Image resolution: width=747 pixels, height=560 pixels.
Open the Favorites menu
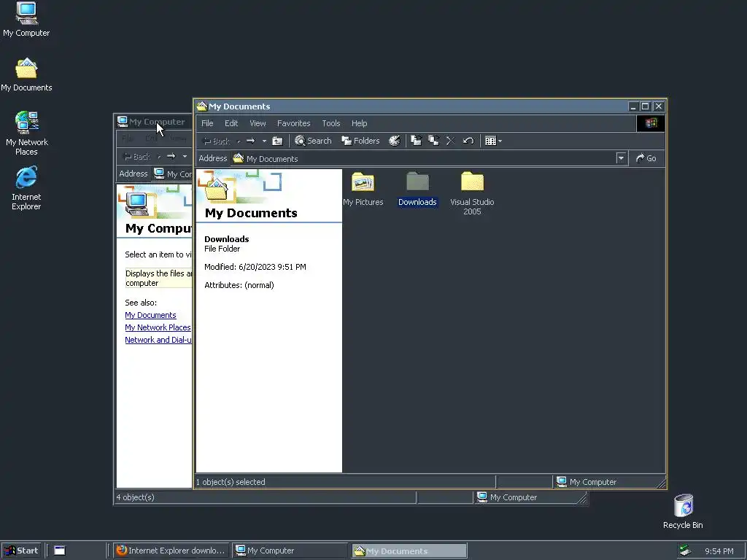(x=293, y=123)
